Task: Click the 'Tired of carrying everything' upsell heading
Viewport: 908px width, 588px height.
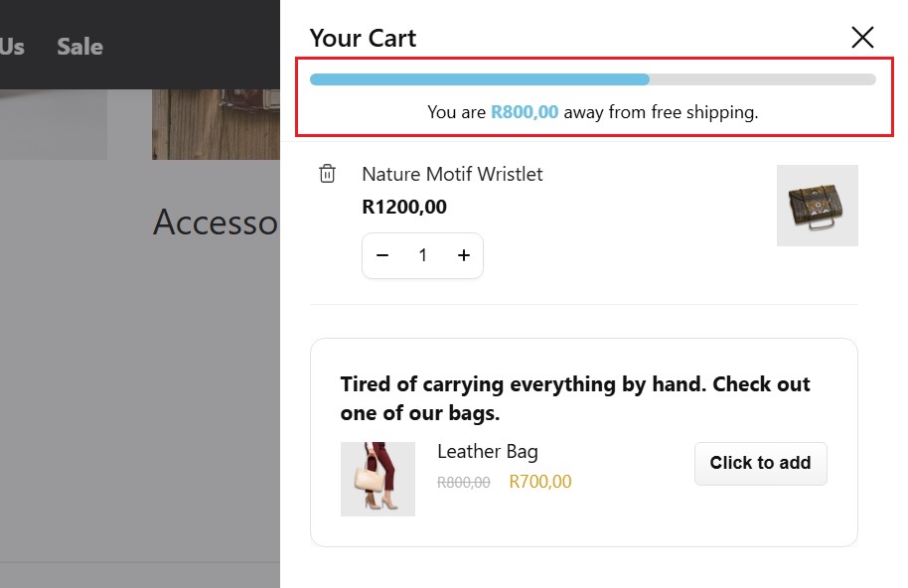Action: tap(575, 398)
